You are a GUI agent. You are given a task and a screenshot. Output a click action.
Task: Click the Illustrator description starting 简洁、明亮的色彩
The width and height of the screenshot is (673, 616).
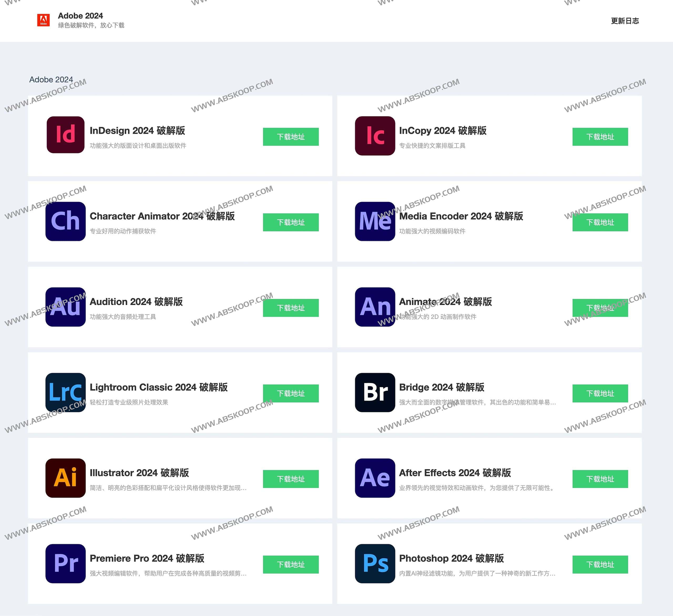click(x=168, y=488)
